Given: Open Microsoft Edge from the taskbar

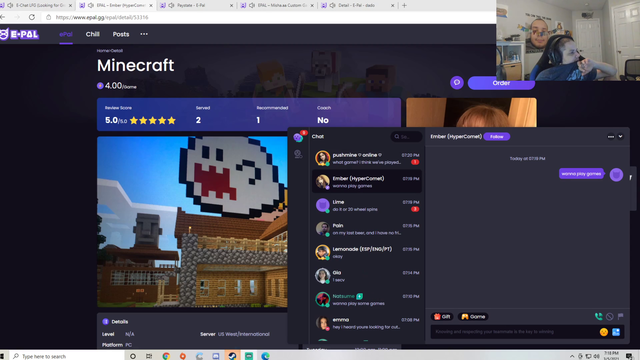Looking at the screenshot, I should tap(265, 356).
